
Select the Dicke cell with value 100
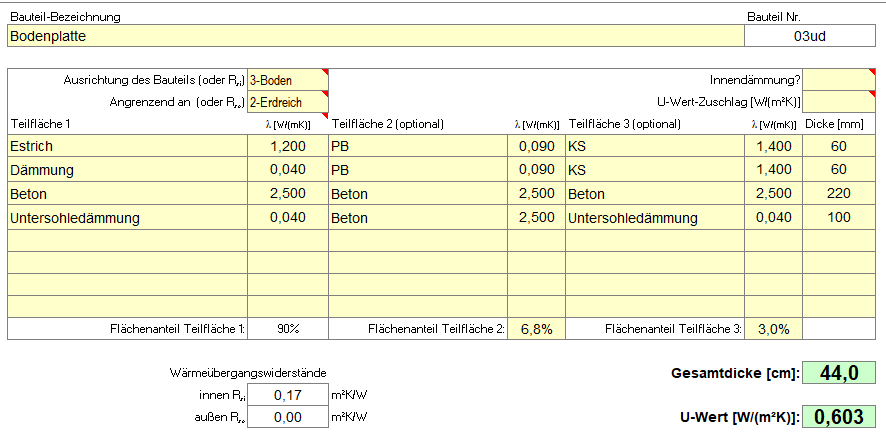tap(840, 218)
